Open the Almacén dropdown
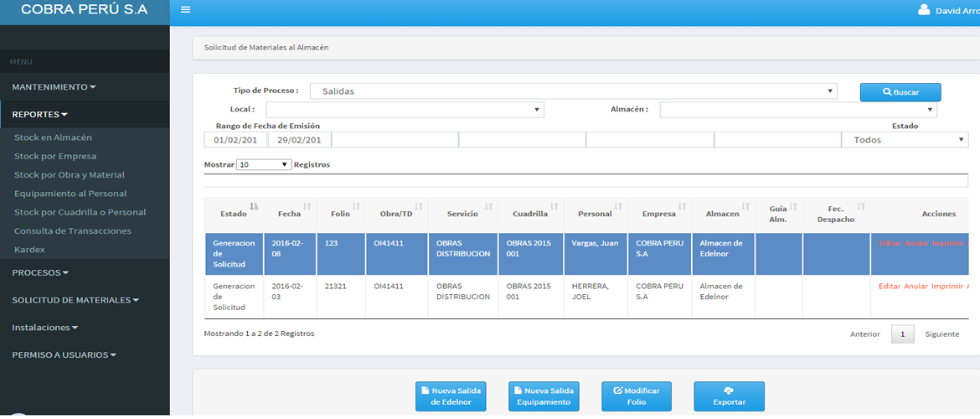 [x=799, y=110]
